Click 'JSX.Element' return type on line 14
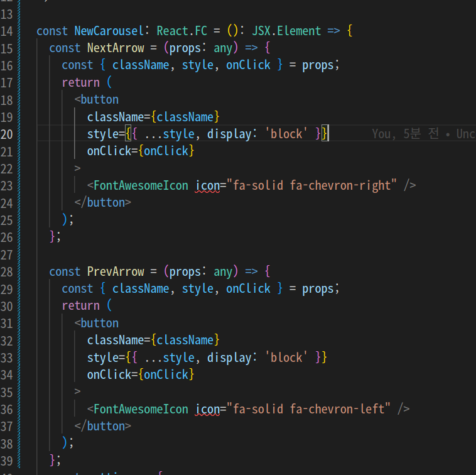This screenshot has width=476, height=475. tap(286, 31)
